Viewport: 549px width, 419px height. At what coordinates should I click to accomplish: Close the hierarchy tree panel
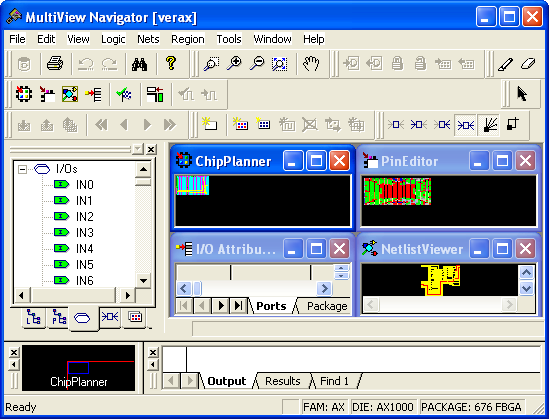coord(151,149)
